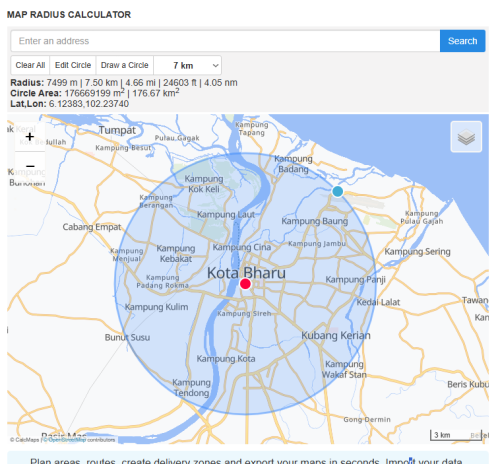Open the 7 km radius dropdown

tap(188, 65)
